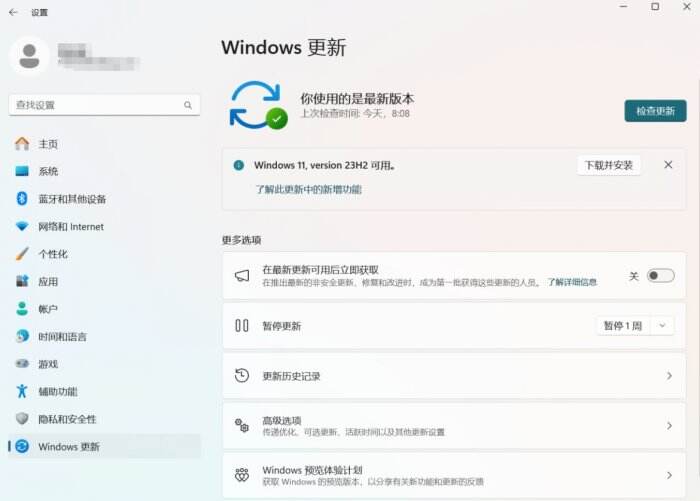Screen dimensions: 700x501
Task: Click the 个性化 paintbrush icon
Action: click(22, 254)
